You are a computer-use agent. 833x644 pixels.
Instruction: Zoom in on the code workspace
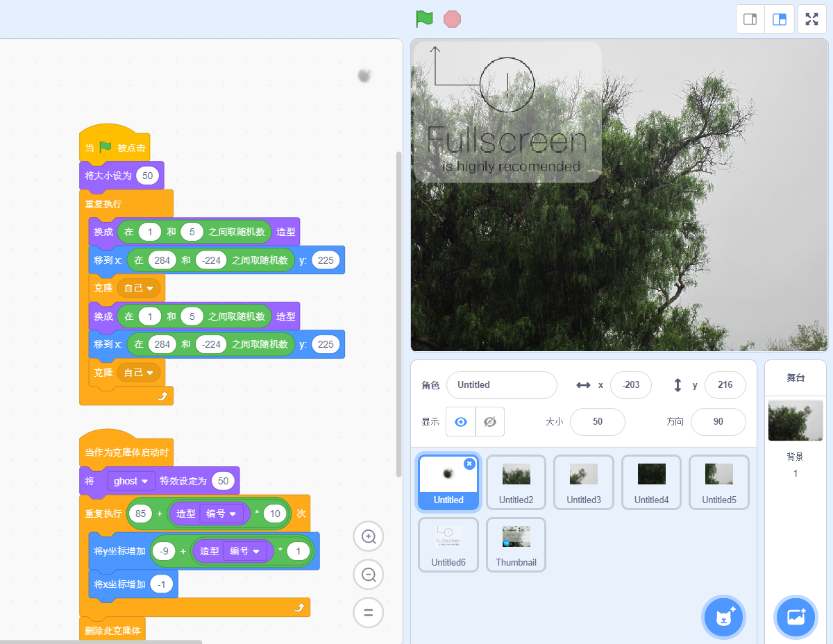[369, 536]
